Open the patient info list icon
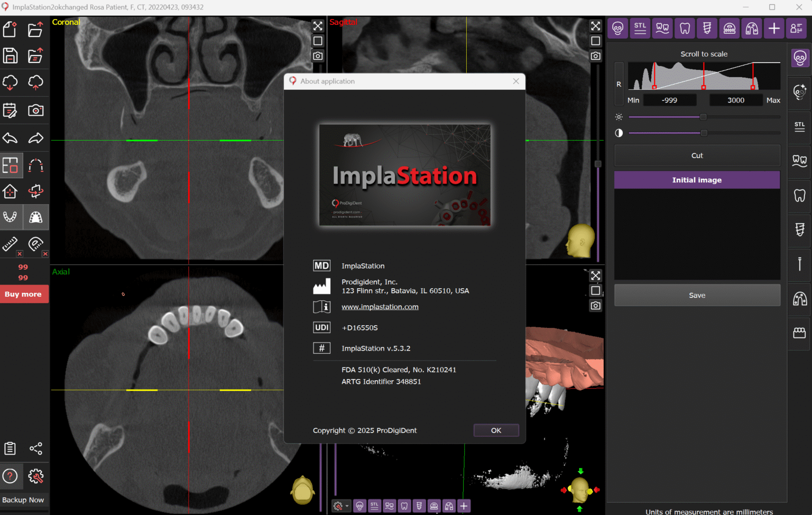812x515 pixels. point(797,28)
